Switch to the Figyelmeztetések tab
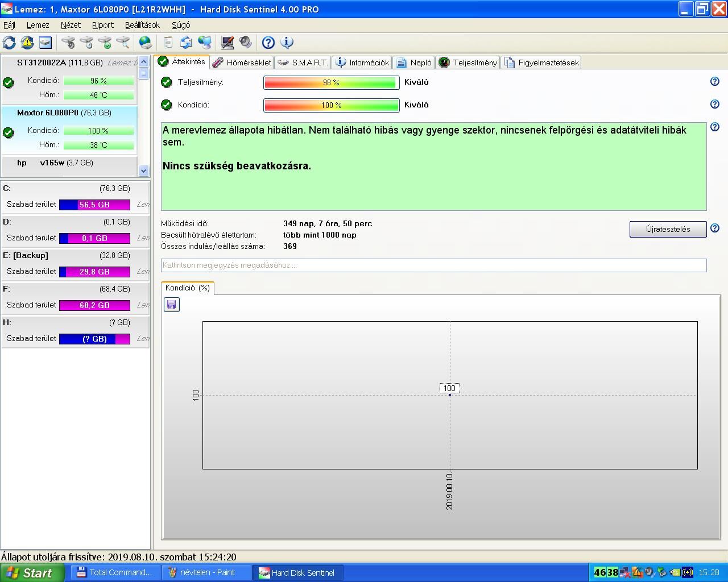Screen dimensions: 728x582 click(x=541, y=63)
